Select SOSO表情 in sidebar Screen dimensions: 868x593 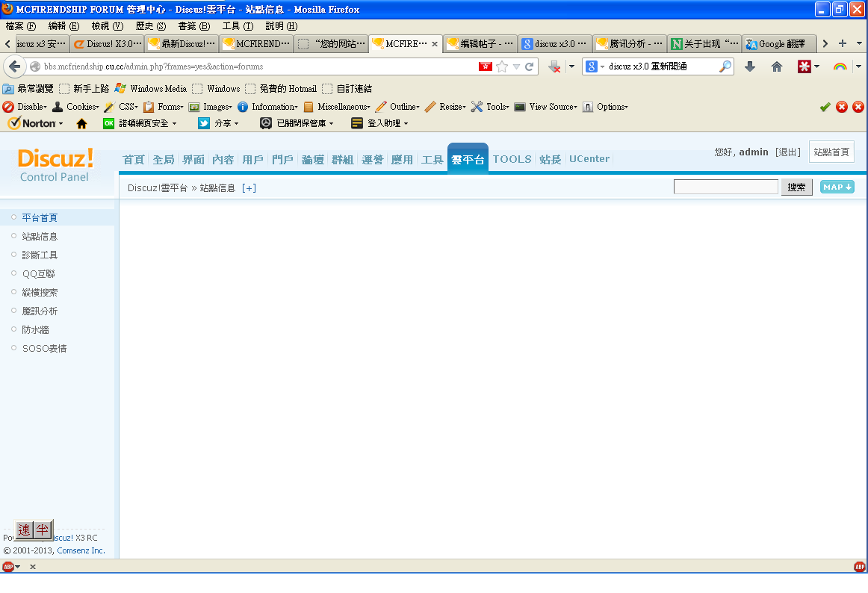coord(44,349)
